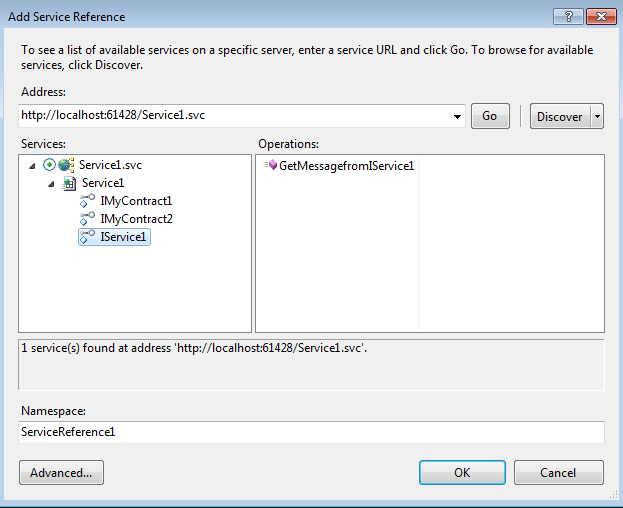The image size is (623, 508).
Task: Click the IMyContract2 contract icon
Action: pos(88,219)
